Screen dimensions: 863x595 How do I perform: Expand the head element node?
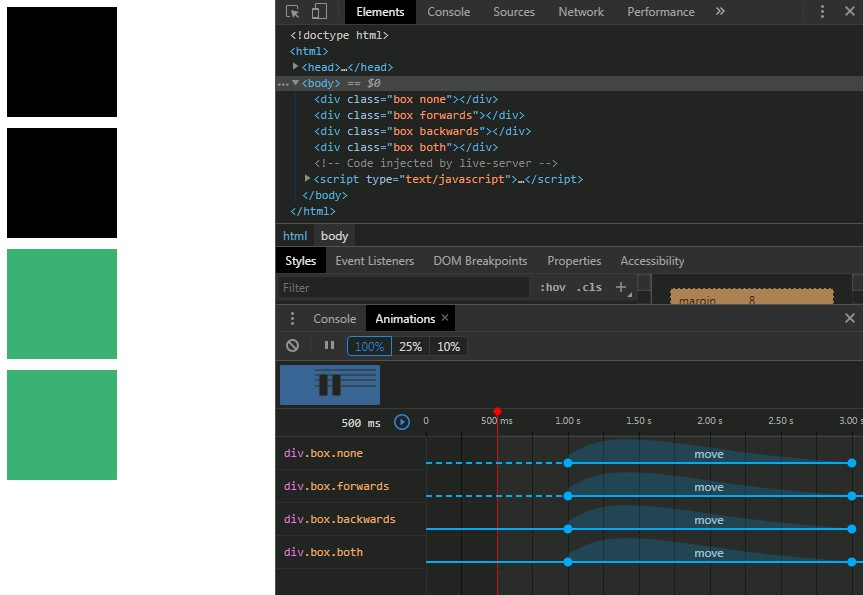click(296, 67)
